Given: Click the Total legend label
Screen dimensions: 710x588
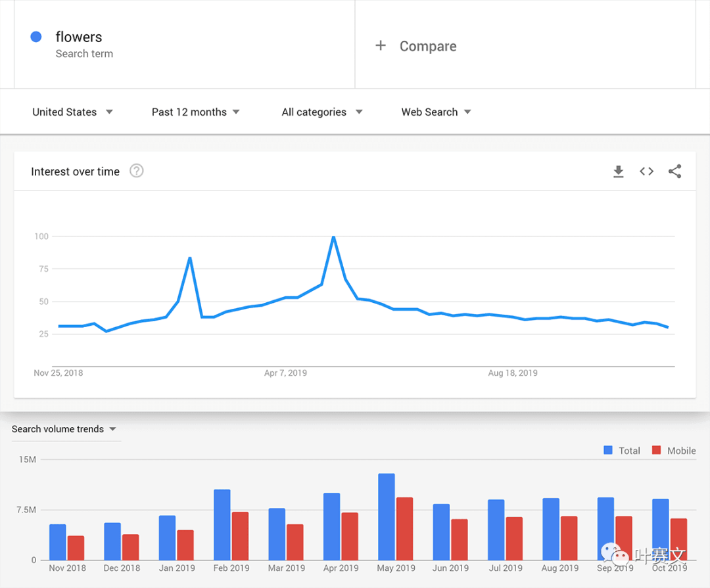Looking at the screenshot, I should click(629, 451).
